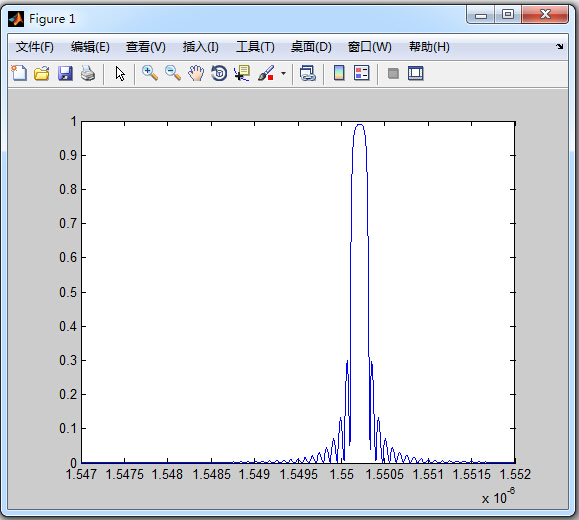This screenshot has height=520, width=579.
Task: Click the New Figure icon
Action: tap(19, 73)
